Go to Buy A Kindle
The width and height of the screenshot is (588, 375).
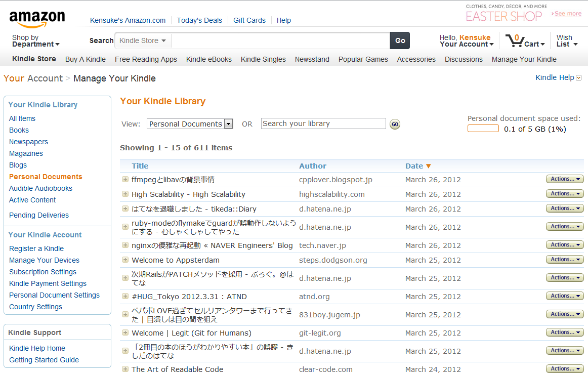coord(86,59)
